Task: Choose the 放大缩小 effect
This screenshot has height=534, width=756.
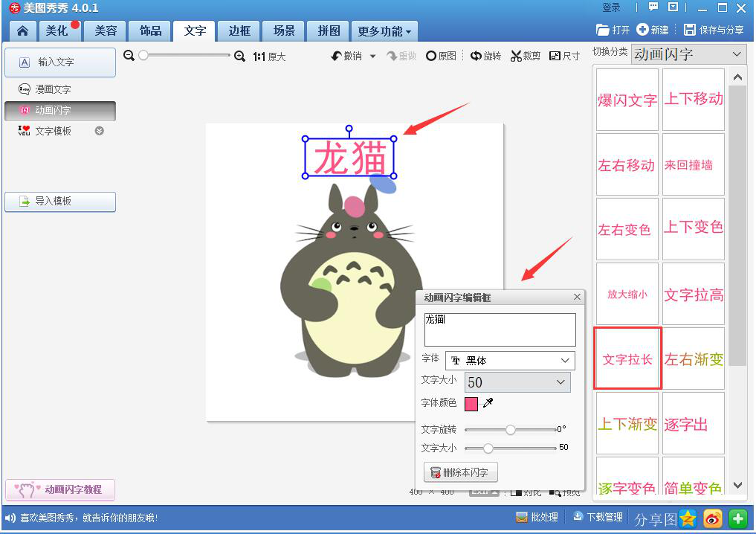Action: (627, 295)
